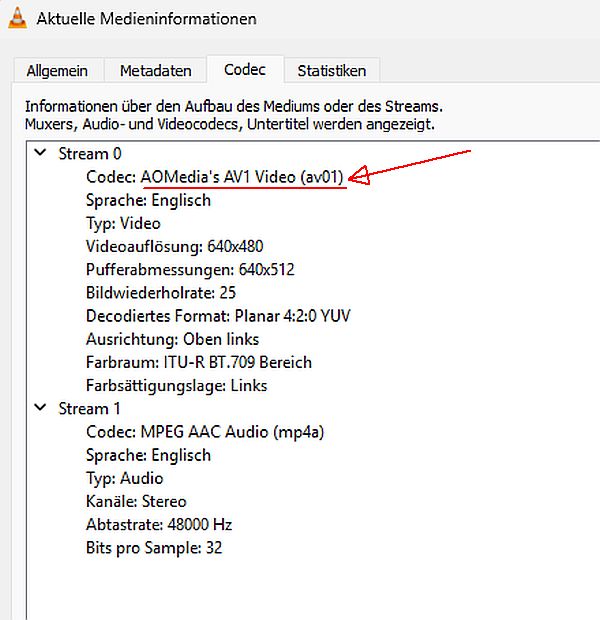Viewport: 600px width, 620px height.
Task: Select 'Farbraum: ITU-R BT.709 Bereich' row
Action: click(199, 362)
